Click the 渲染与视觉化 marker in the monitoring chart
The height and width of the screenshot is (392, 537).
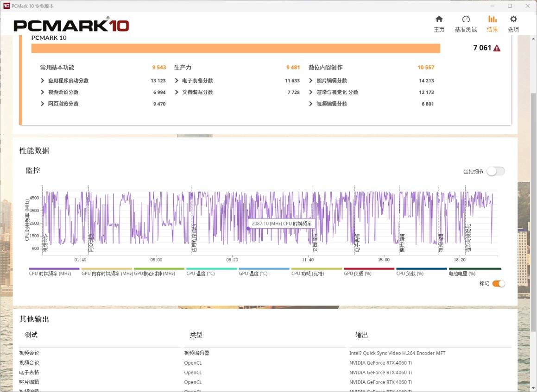pyautogui.click(x=469, y=238)
